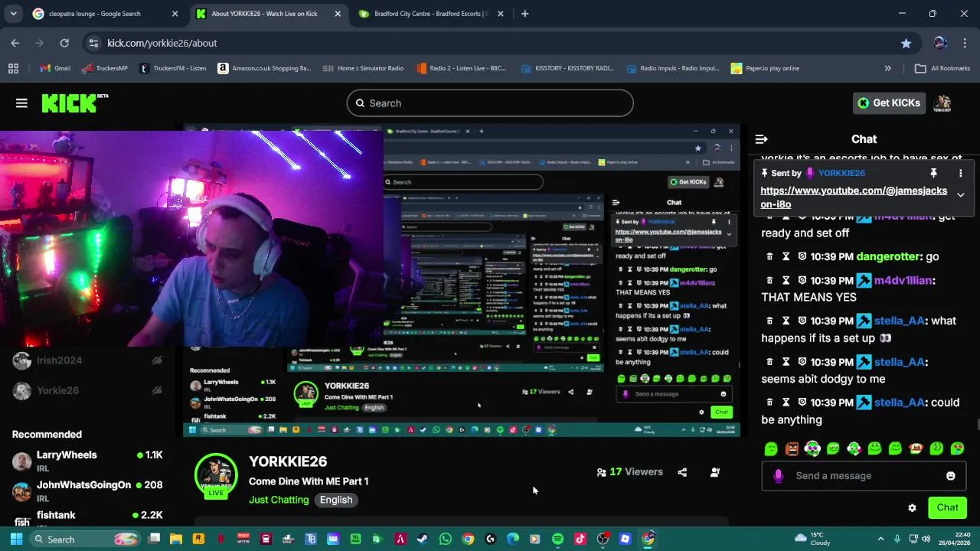Open the apps grid in bookmarks bar
The height and width of the screenshot is (551, 980).
tap(13, 68)
